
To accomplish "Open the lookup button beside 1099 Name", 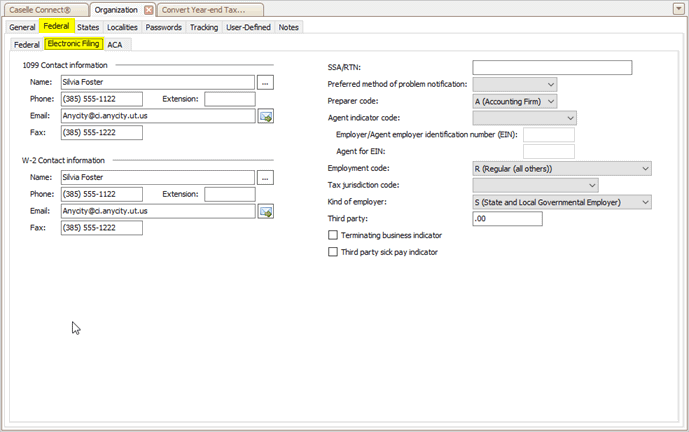I will [265, 83].
